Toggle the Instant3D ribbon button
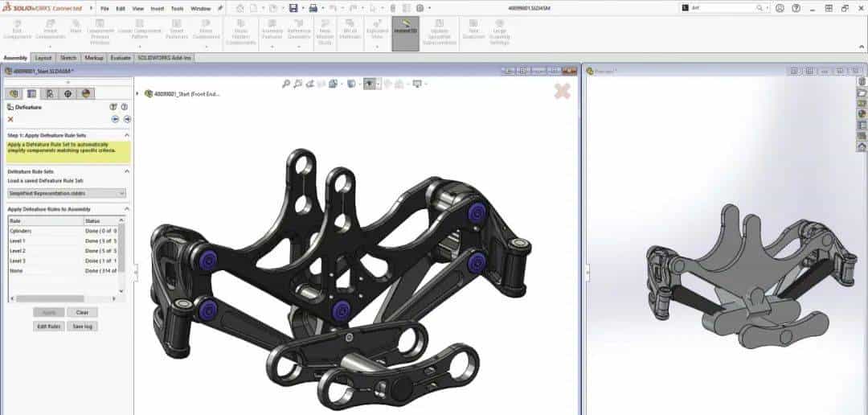Image resolution: width=868 pixels, height=415 pixels. [406, 33]
